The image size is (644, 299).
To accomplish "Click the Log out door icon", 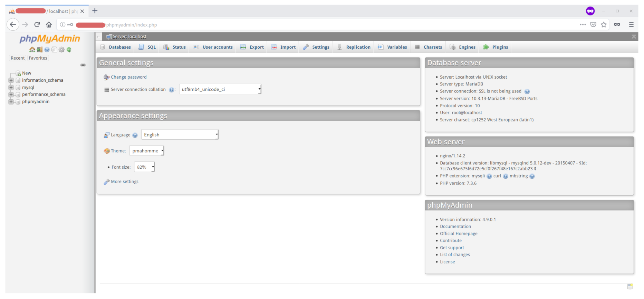I will click(x=40, y=50).
